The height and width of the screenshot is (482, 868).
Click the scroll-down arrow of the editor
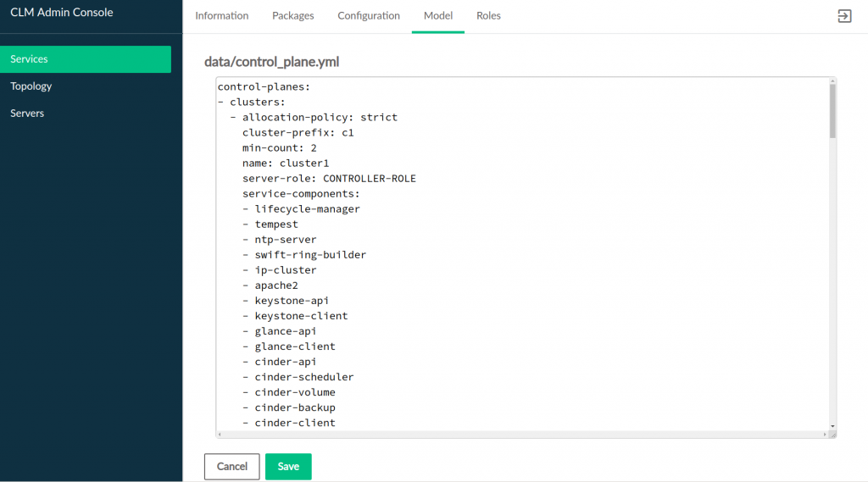click(832, 426)
